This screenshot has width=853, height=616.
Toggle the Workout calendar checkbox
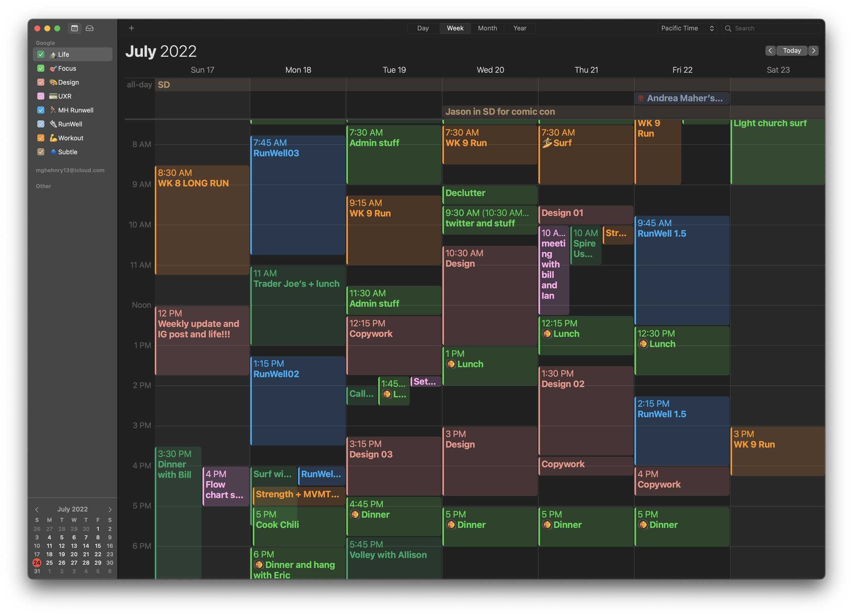(41, 138)
